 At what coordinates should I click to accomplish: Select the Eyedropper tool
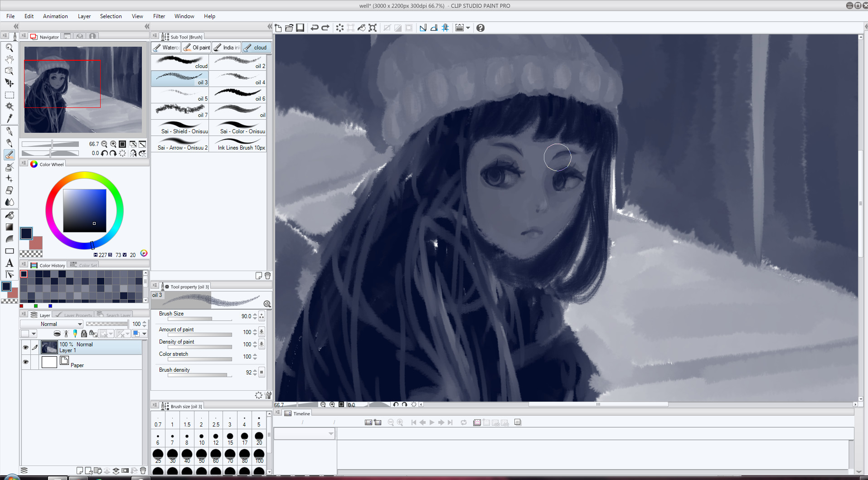coord(9,119)
